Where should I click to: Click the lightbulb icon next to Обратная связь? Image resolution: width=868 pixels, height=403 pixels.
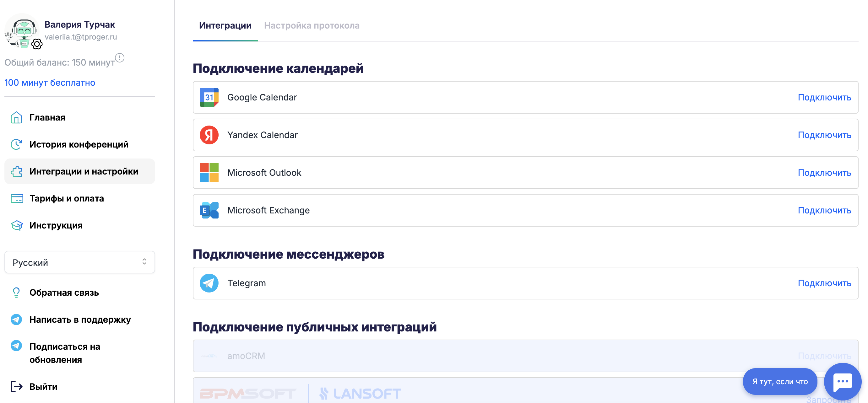pos(16,293)
